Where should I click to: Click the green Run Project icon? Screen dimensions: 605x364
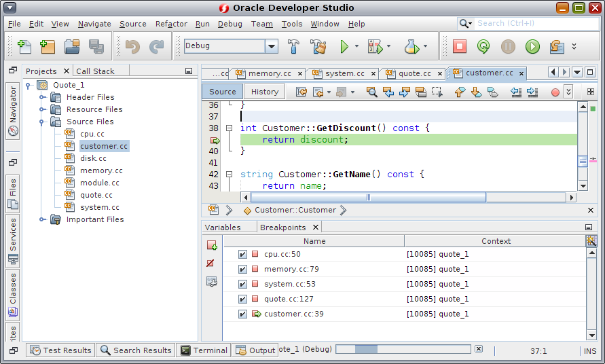(x=344, y=46)
